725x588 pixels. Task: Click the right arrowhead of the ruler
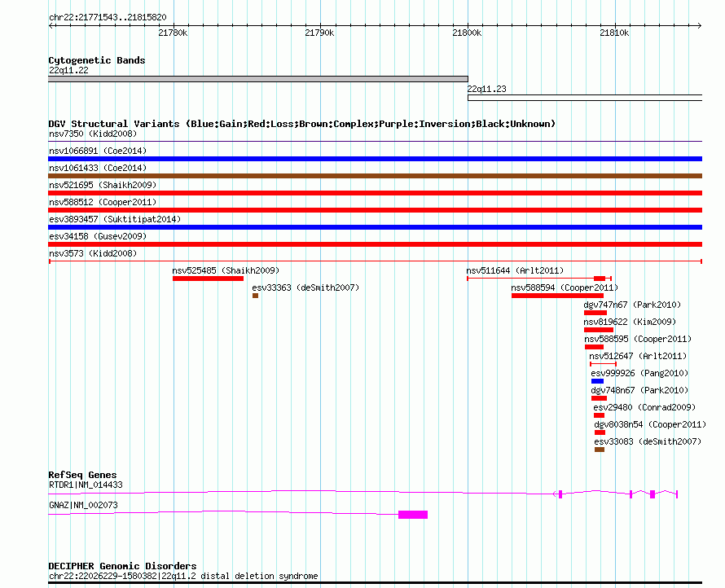point(700,26)
